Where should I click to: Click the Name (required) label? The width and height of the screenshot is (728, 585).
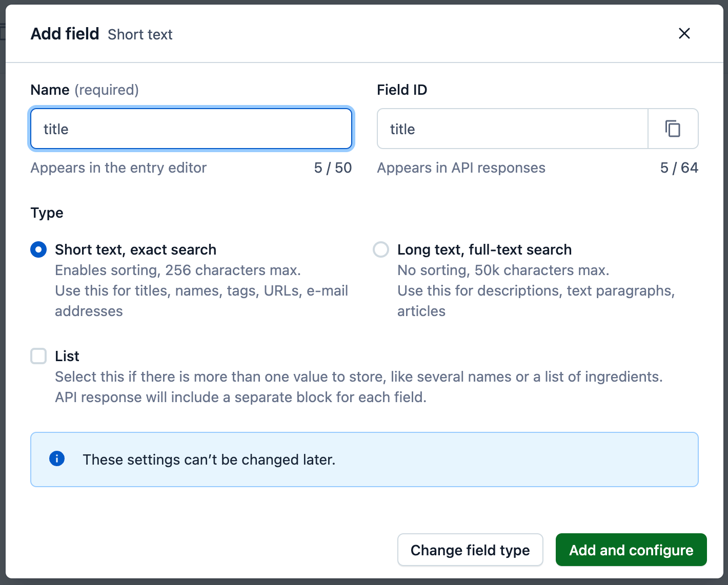pyautogui.click(x=85, y=90)
